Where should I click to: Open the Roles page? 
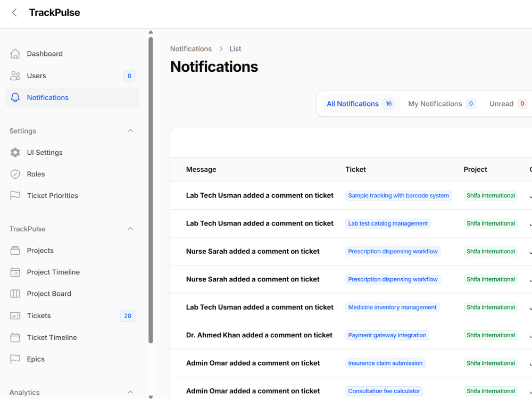pos(72,174)
